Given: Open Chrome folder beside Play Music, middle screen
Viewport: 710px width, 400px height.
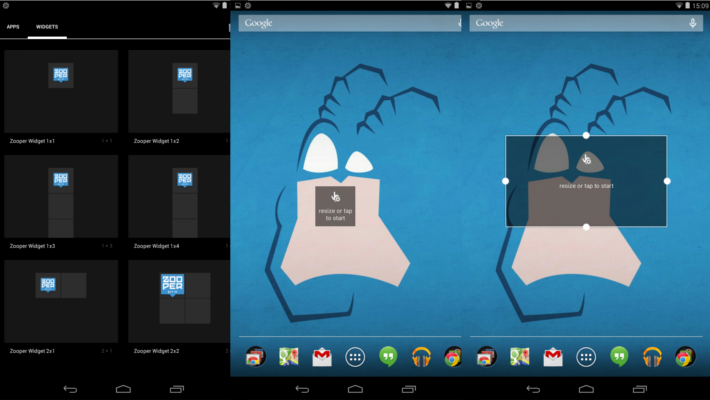Looking at the screenshot, I should pyautogui.click(x=453, y=357).
